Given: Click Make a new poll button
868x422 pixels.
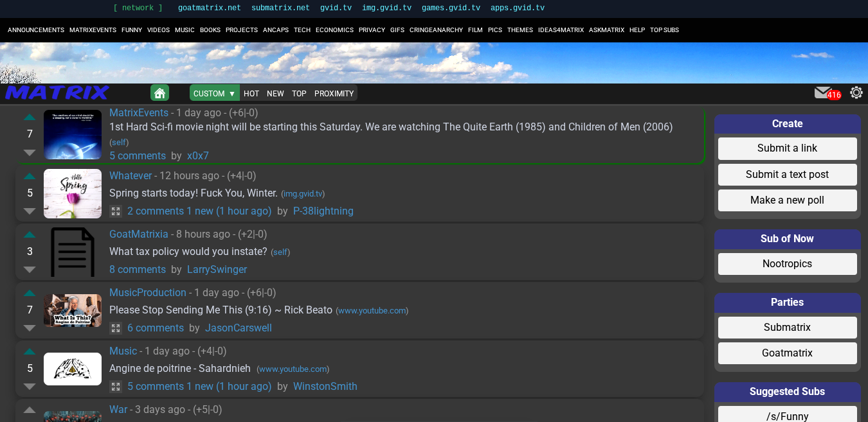Looking at the screenshot, I should point(787,200).
